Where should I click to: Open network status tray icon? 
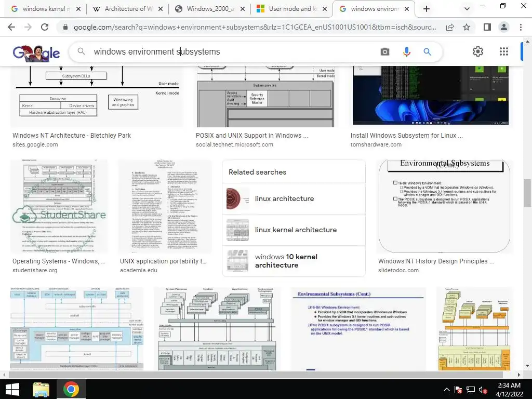[471, 390]
